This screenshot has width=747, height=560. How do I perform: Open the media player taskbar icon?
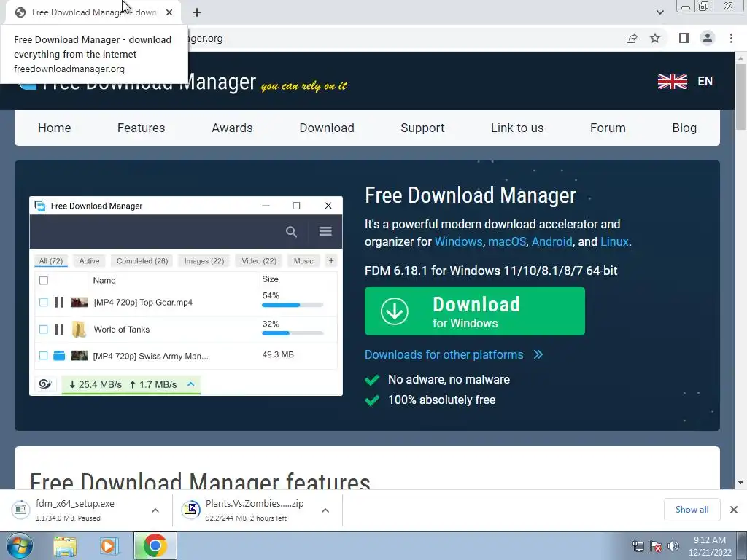[109, 546]
